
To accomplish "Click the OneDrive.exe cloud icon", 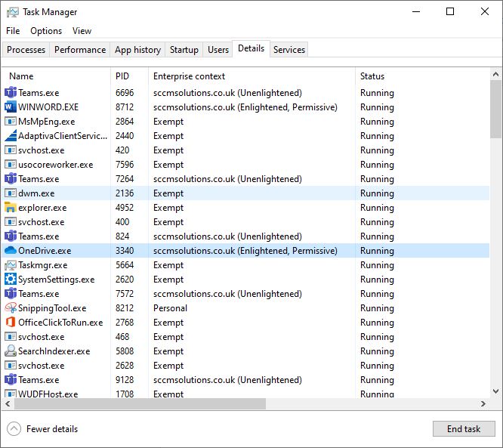I will coord(11,251).
